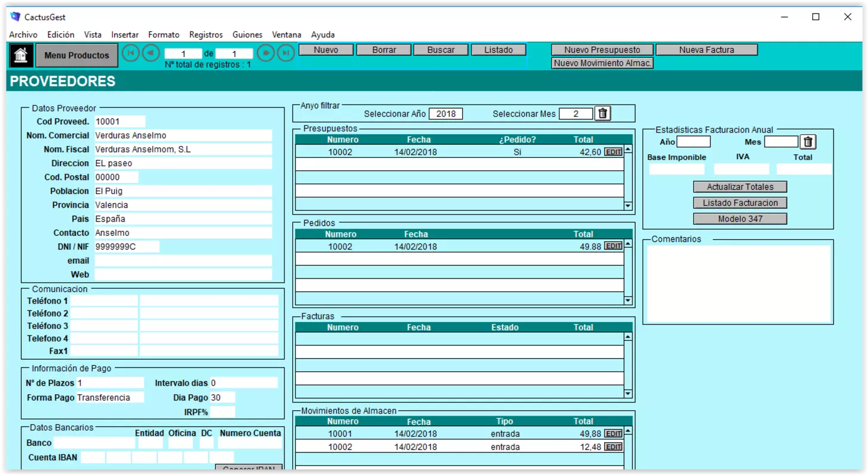Click the empty email field
Image resolution: width=868 pixels, height=475 pixels.
(x=183, y=261)
